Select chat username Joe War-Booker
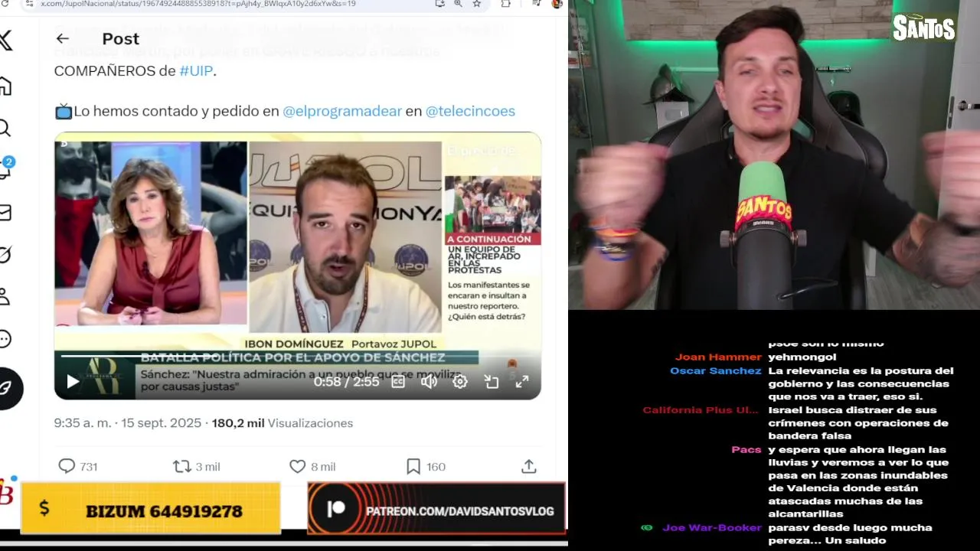Viewport: 980px width, 551px height. pos(711,528)
